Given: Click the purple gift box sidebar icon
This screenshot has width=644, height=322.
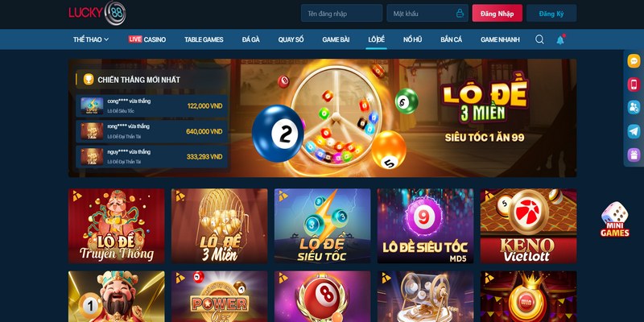Looking at the screenshot, I should point(634,155).
